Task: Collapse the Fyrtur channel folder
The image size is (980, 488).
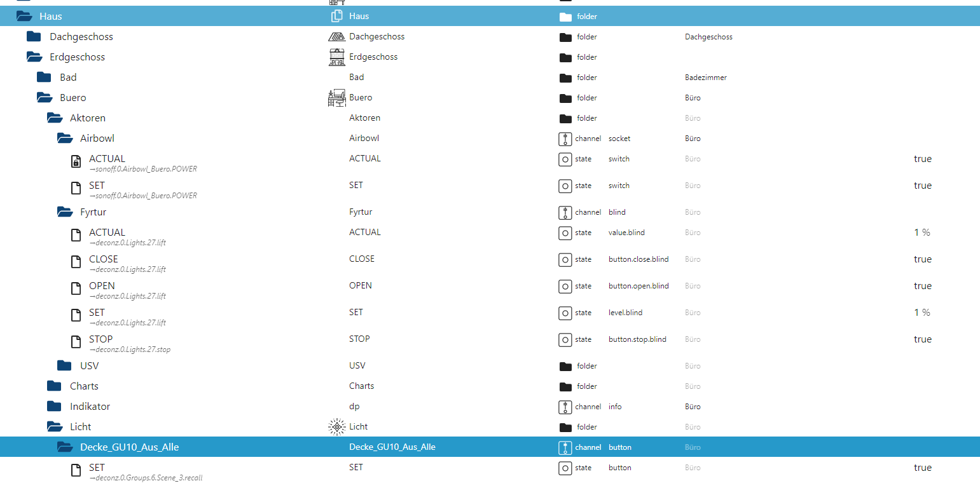Action: click(65, 212)
